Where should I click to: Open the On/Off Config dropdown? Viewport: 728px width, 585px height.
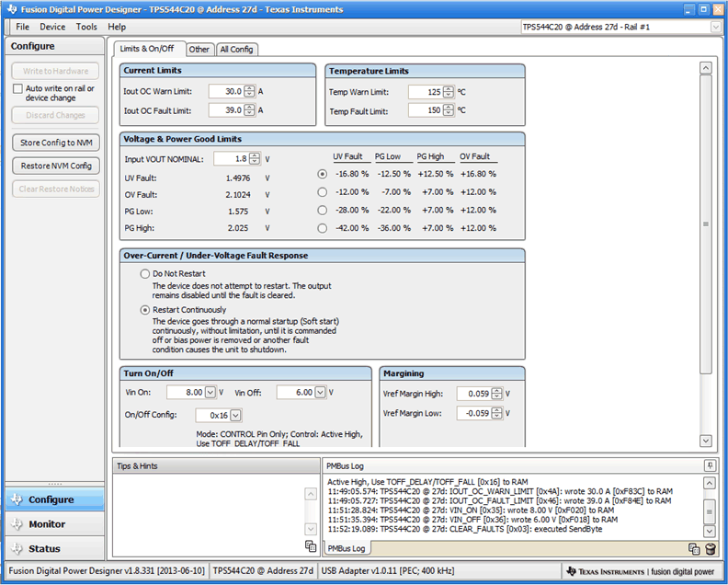236,416
